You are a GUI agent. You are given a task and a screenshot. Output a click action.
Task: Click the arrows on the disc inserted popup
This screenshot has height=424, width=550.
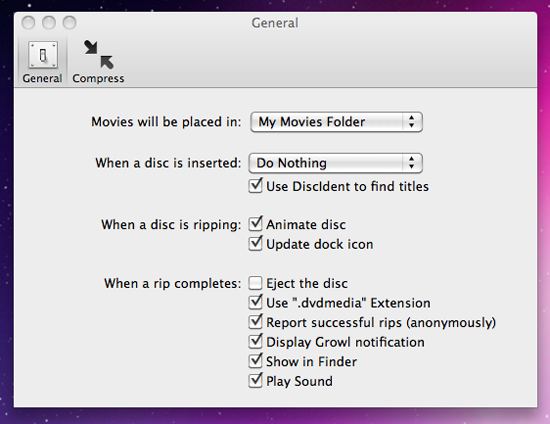pyautogui.click(x=412, y=163)
